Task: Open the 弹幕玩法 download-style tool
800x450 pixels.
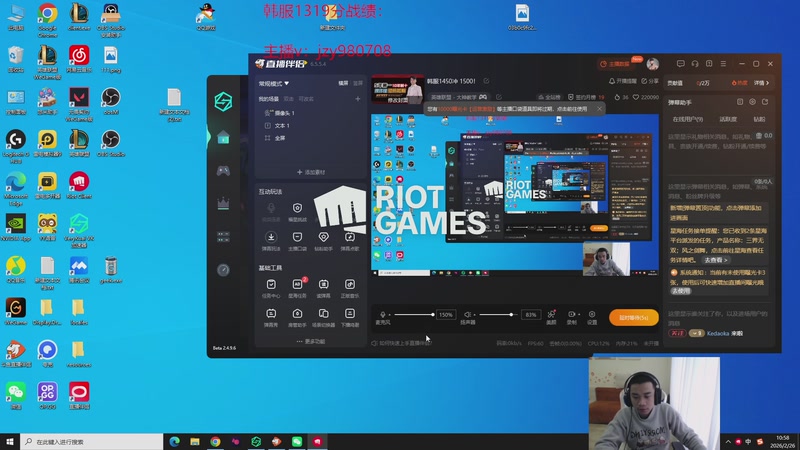Action: (x=271, y=241)
